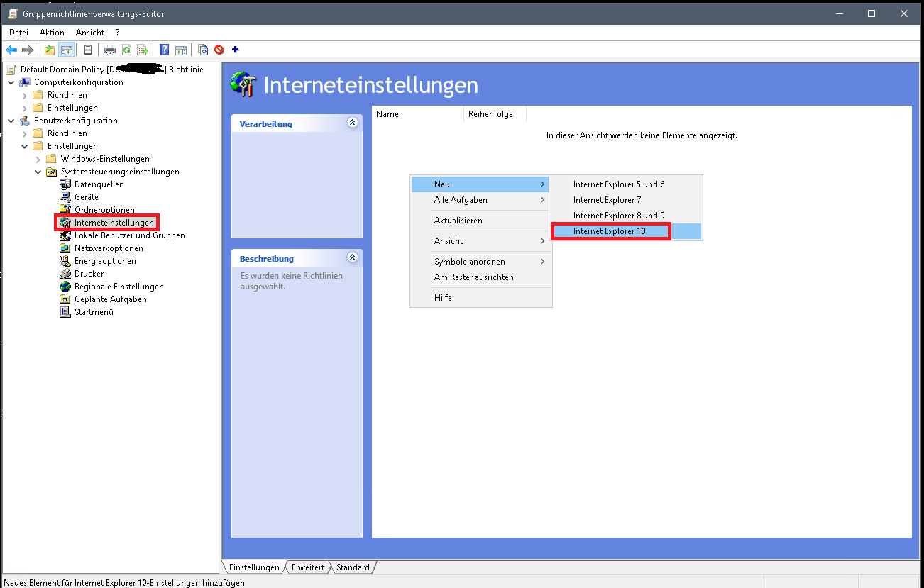Click the Geplante Aufgaben icon
The width and height of the screenshot is (924, 588).
pyautogui.click(x=66, y=299)
